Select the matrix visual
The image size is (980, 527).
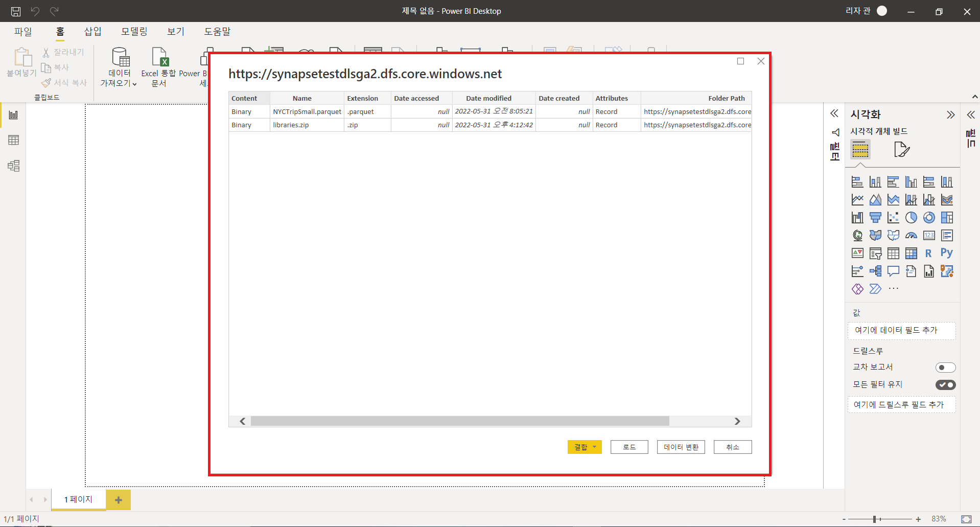pos(911,254)
